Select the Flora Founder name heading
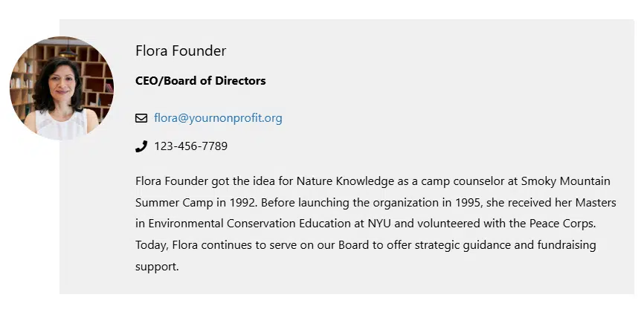The height and width of the screenshot is (312, 644). coord(181,51)
